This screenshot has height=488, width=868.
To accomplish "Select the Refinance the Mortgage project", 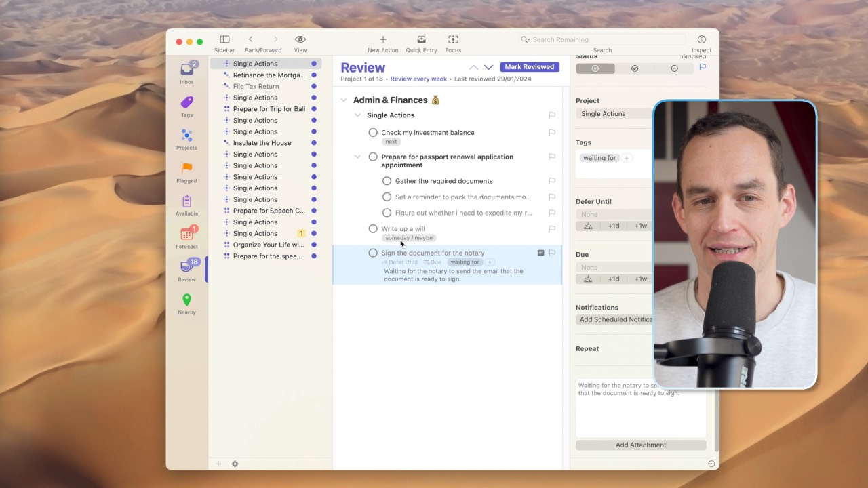I will pyautogui.click(x=270, y=75).
